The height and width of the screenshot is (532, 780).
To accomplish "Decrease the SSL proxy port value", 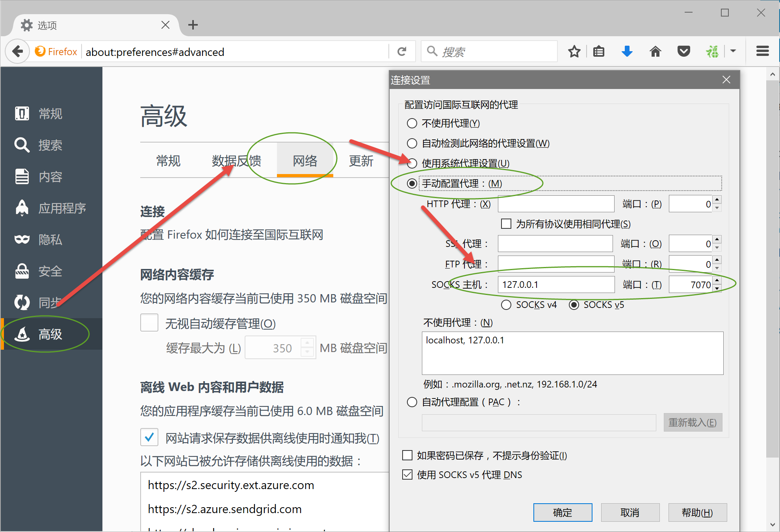I will 717,248.
